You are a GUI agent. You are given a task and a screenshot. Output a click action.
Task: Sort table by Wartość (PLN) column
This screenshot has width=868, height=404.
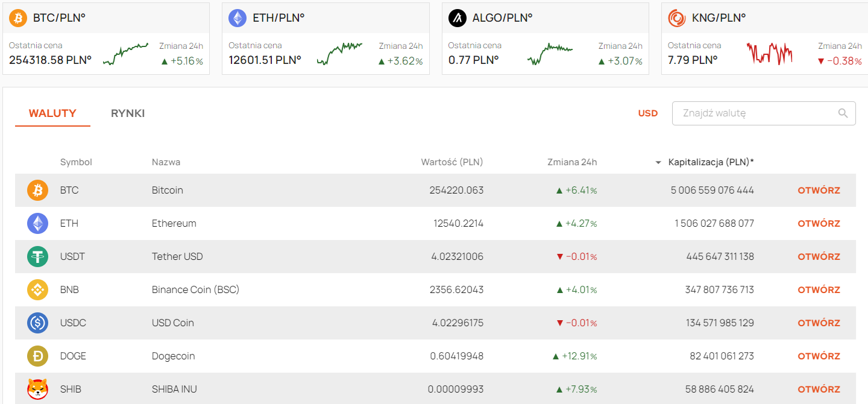[452, 162]
